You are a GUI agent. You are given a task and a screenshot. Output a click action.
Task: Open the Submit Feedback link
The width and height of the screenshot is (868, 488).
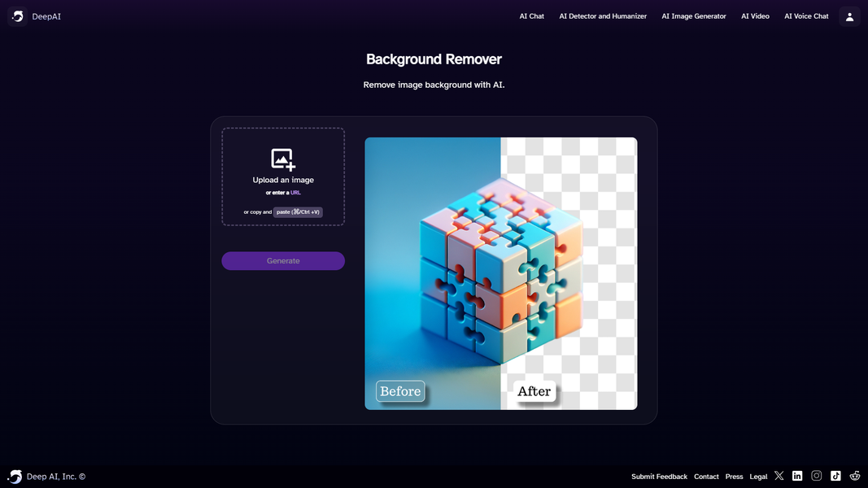pyautogui.click(x=659, y=477)
